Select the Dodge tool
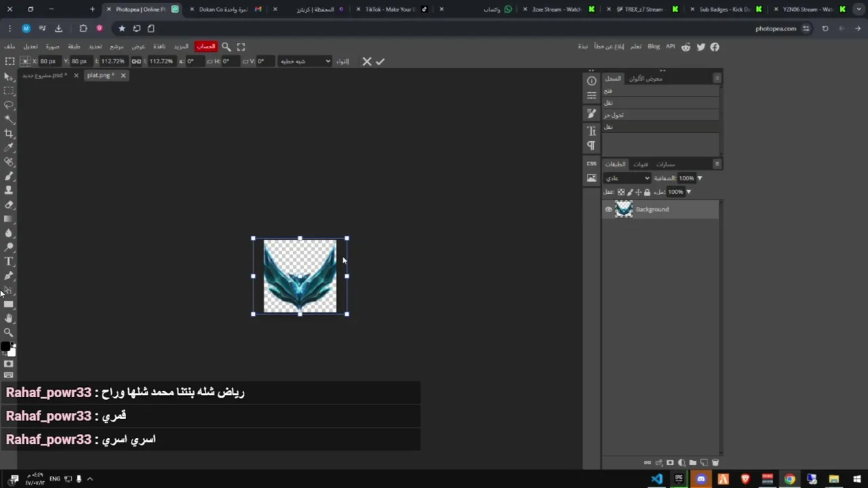The image size is (868, 488). (x=9, y=247)
